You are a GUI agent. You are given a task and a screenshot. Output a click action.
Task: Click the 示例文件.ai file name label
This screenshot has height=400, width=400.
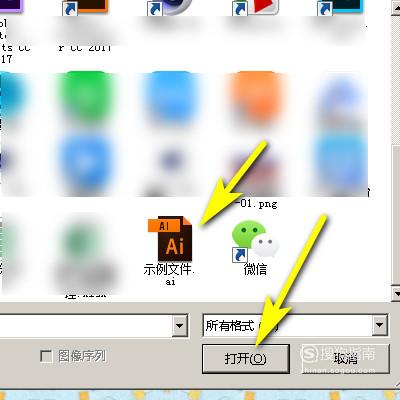point(169,274)
